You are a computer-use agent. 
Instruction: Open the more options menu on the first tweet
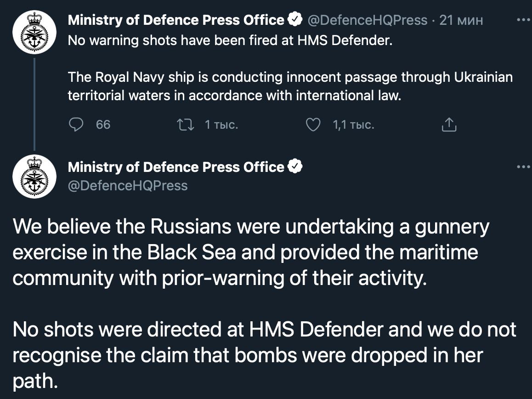(523, 20)
